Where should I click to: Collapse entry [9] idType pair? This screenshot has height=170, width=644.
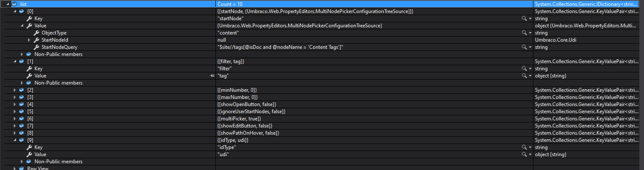point(15,140)
